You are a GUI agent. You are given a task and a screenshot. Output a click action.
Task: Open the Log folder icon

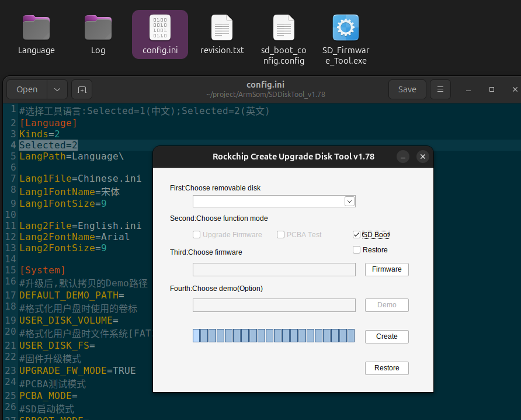(98, 28)
